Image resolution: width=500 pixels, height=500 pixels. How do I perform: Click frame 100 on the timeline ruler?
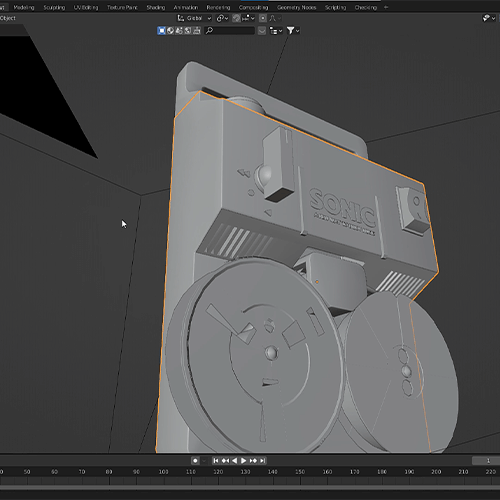(x=163, y=472)
